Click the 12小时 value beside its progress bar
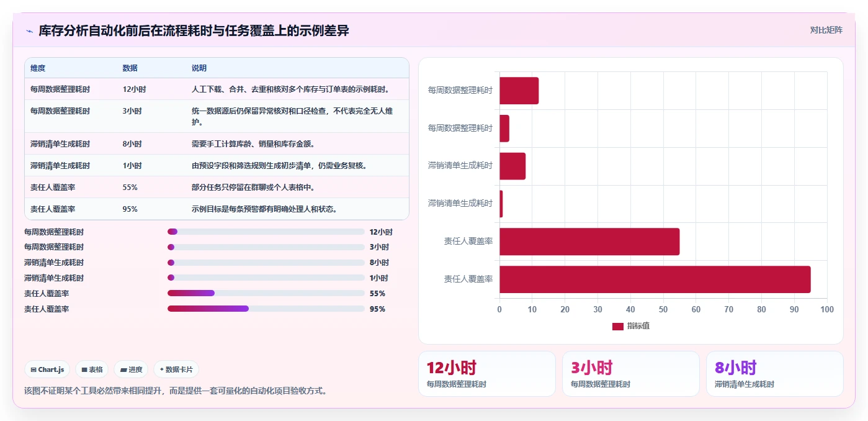The image size is (868, 421). pos(381,232)
